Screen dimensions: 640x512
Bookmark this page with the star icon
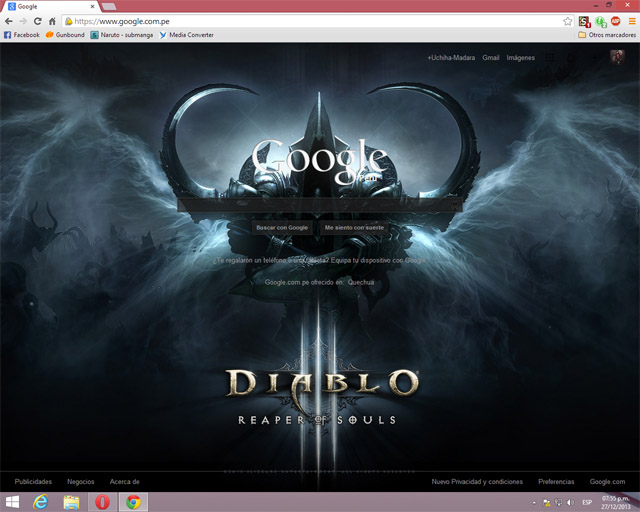567,21
